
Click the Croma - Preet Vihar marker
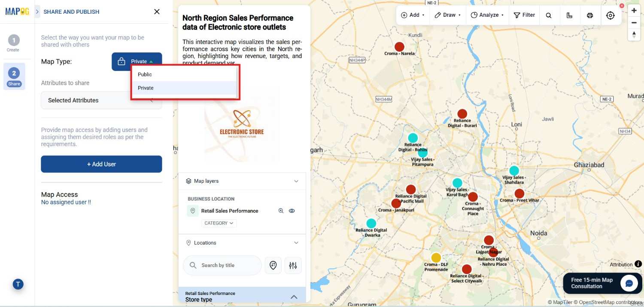[519, 193]
